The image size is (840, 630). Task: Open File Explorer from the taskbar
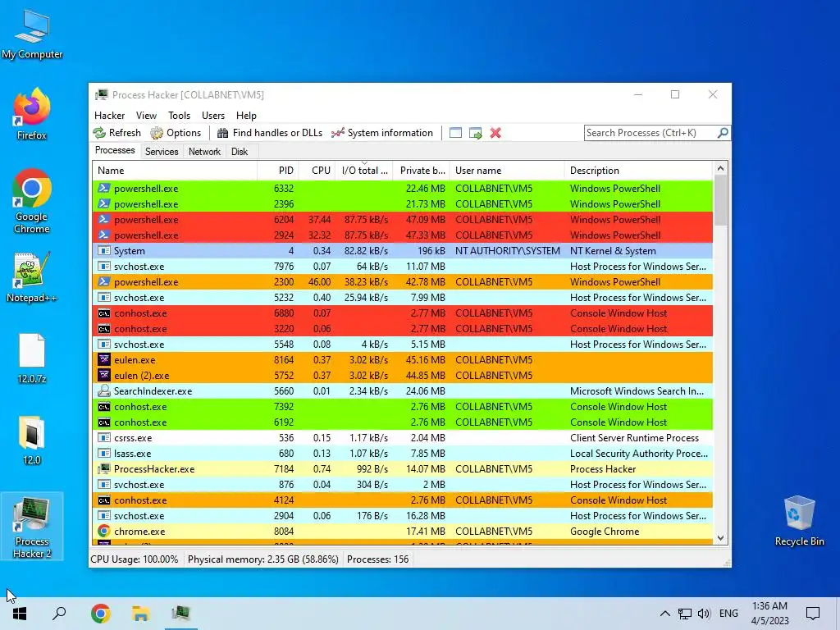tap(141, 614)
